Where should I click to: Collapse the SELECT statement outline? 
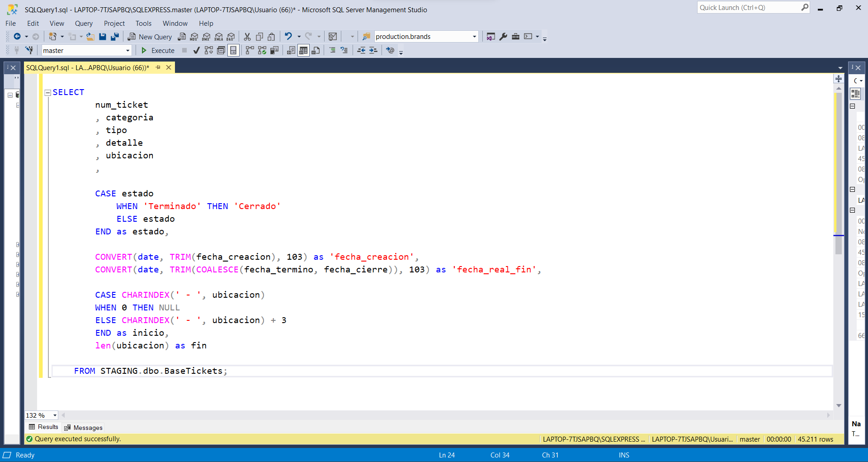click(47, 92)
